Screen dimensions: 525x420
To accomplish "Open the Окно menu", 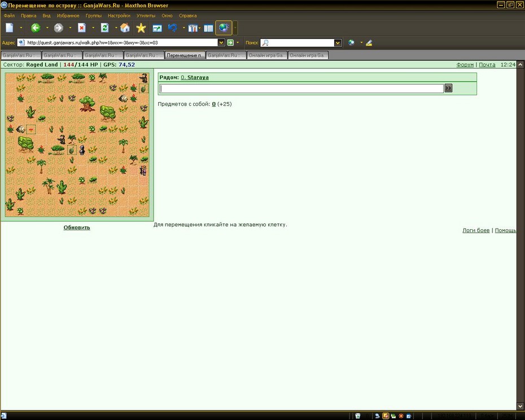I will tap(167, 15).
